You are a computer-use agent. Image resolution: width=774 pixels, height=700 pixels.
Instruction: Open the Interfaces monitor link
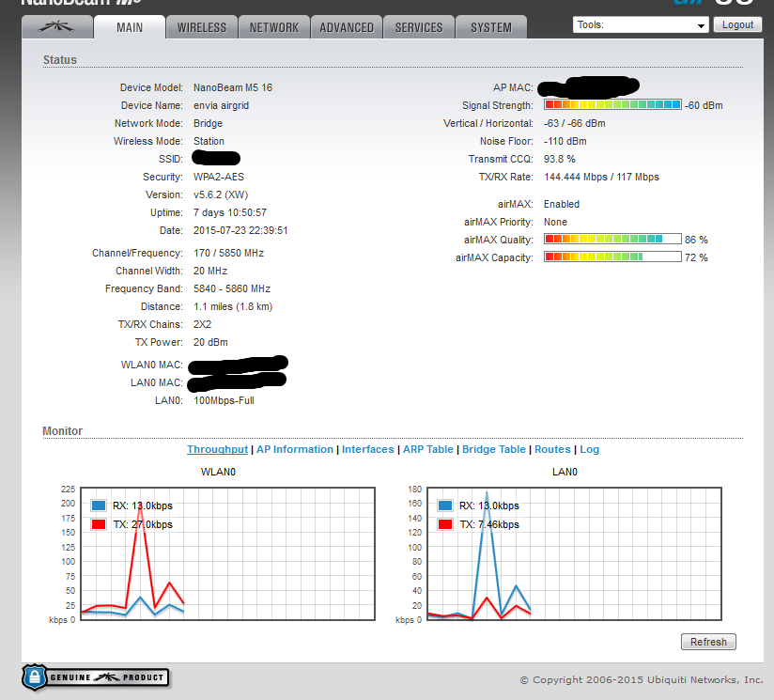tap(368, 449)
